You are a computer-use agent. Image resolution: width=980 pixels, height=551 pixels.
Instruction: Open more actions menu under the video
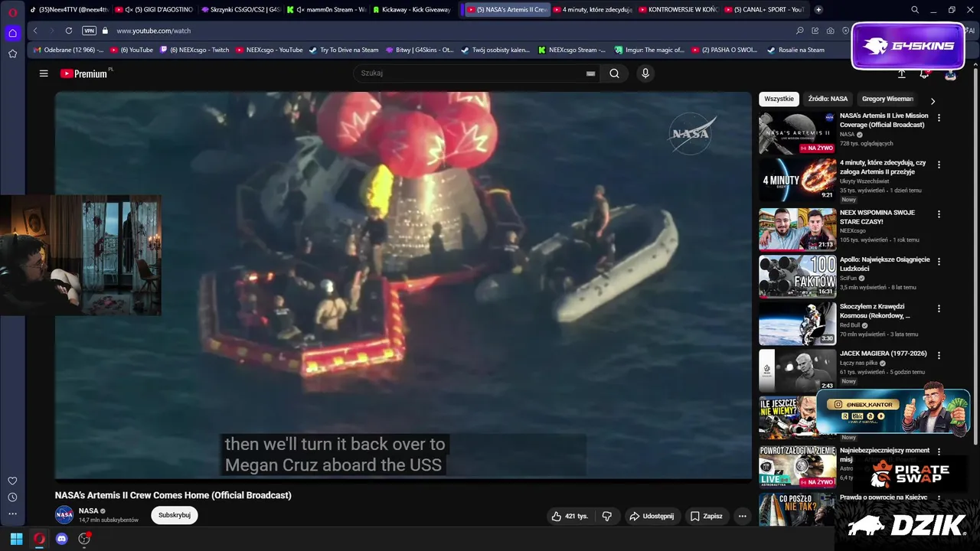(x=742, y=516)
